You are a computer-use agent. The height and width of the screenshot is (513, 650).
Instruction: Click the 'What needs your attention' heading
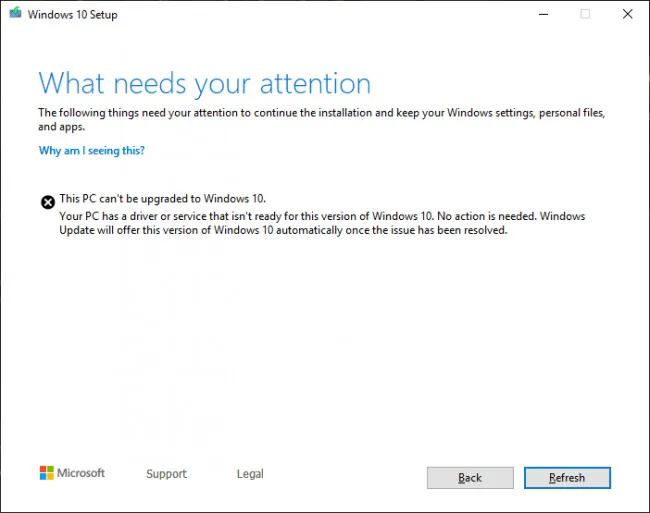pos(204,84)
